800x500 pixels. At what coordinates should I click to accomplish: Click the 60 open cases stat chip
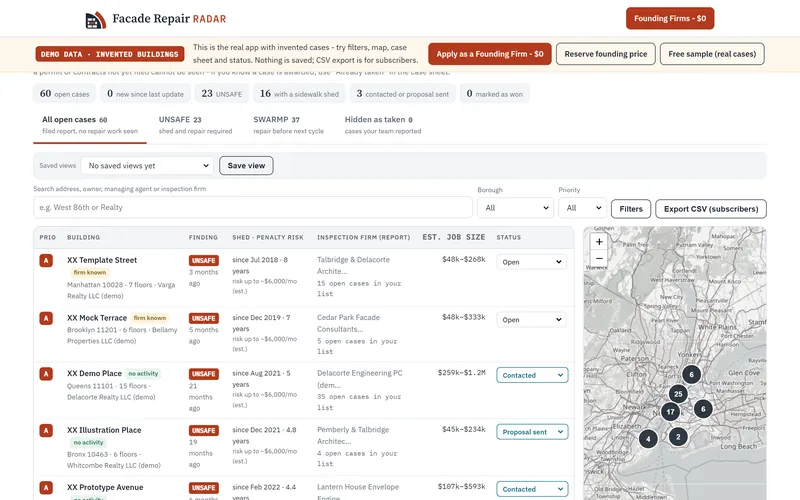[65, 94]
